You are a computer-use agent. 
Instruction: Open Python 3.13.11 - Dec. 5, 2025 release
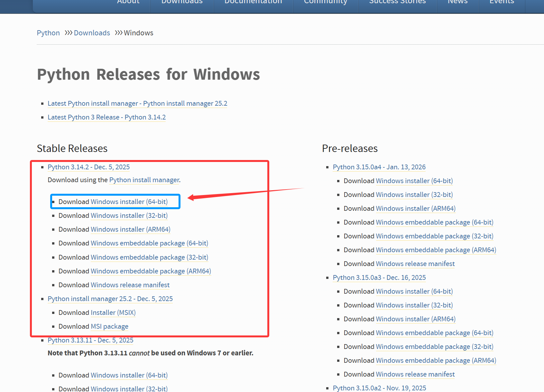pyautogui.click(x=90, y=340)
